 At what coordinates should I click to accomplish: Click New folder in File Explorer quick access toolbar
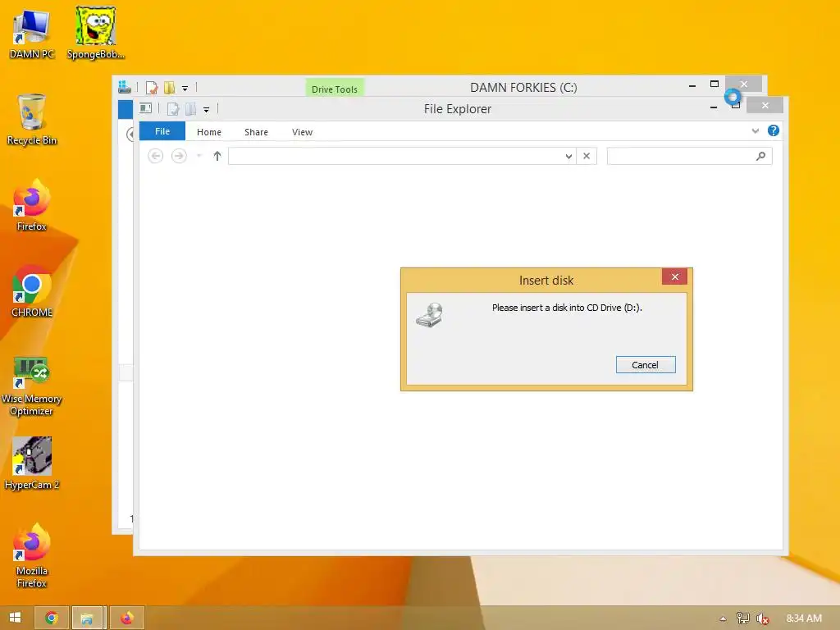click(x=190, y=109)
